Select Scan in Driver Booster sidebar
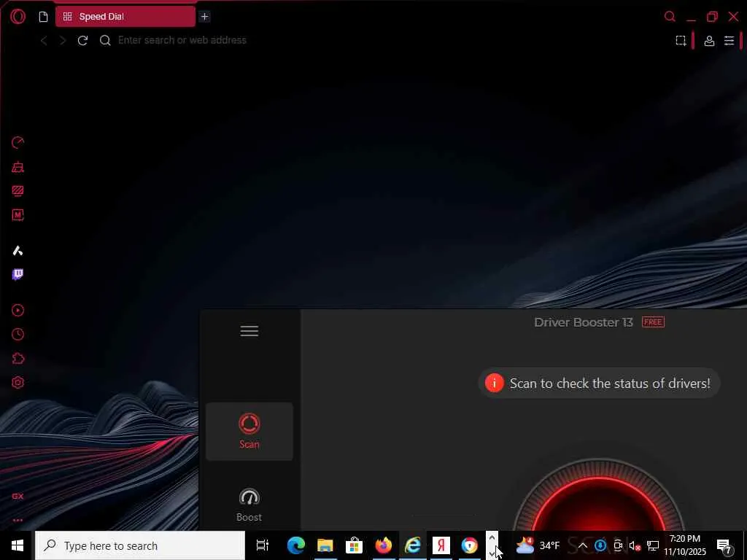This screenshot has width=747, height=560. pos(249,432)
